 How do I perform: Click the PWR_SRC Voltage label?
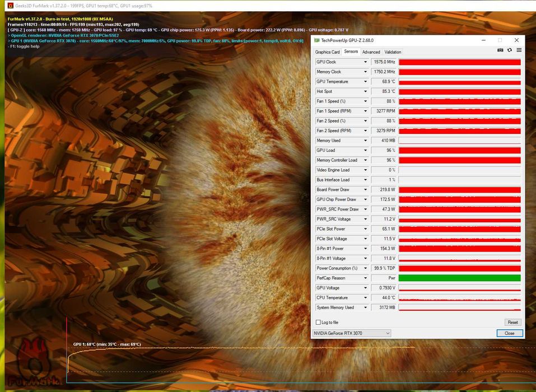coord(333,219)
